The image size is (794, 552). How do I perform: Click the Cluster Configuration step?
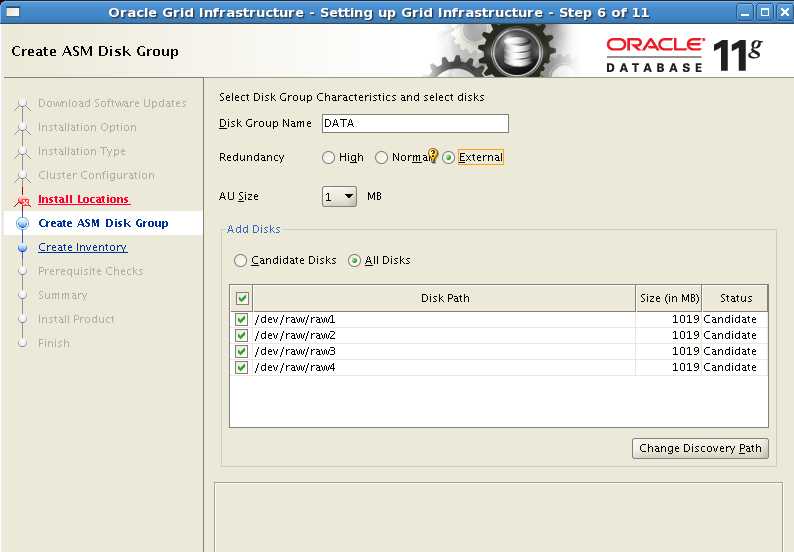[x=96, y=175]
